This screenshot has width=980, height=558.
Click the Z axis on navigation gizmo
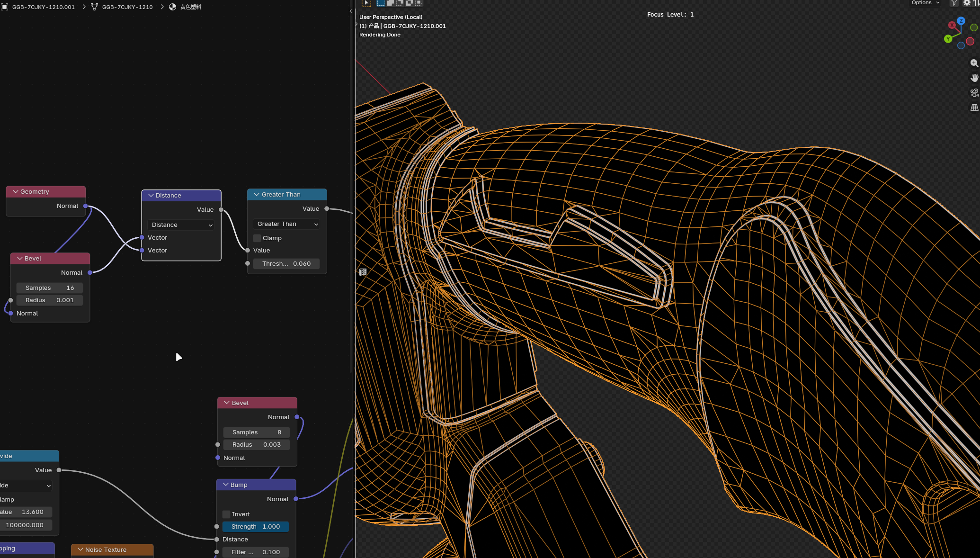[961, 21]
